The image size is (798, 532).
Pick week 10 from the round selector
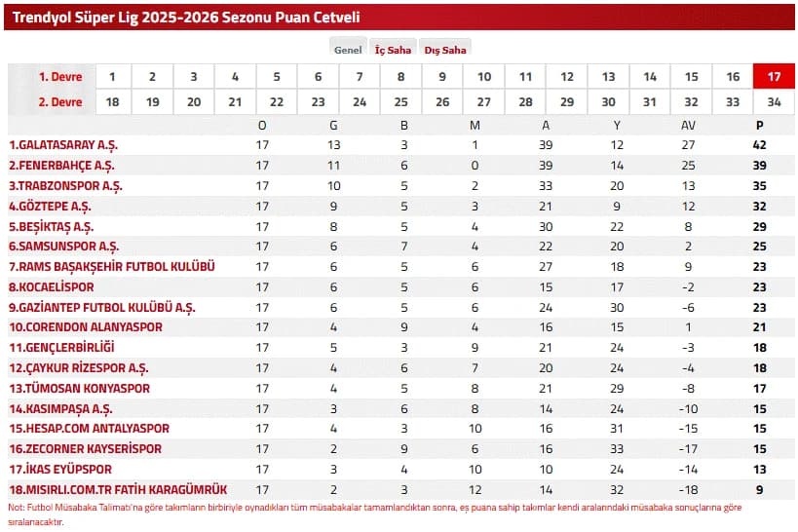pos(484,77)
